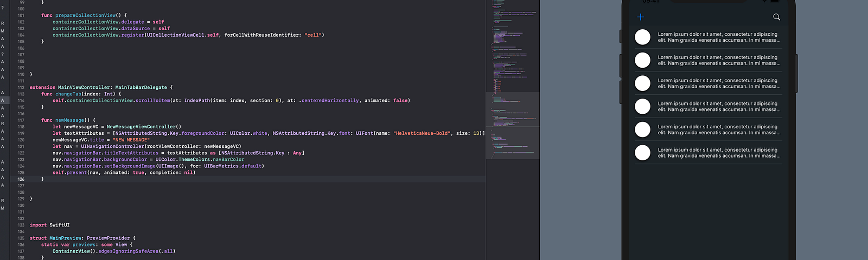Click the "cell" reuse identifier string
Image resolution: width=868 pixels, height=260 pixels.
coord(313,35)
